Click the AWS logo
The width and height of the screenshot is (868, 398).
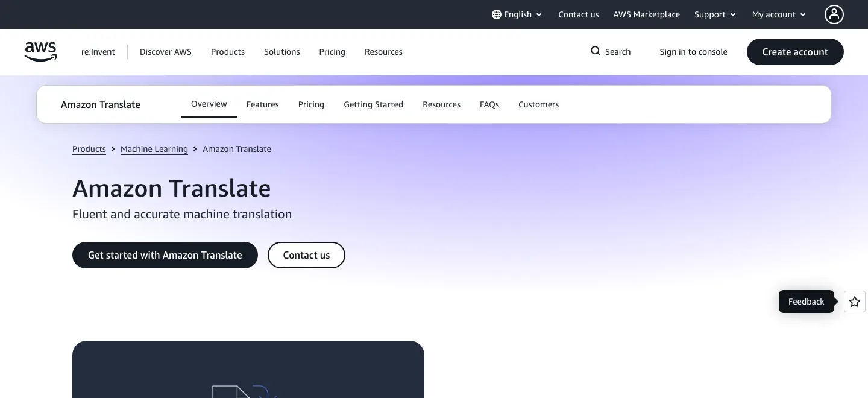click(41, 52)
